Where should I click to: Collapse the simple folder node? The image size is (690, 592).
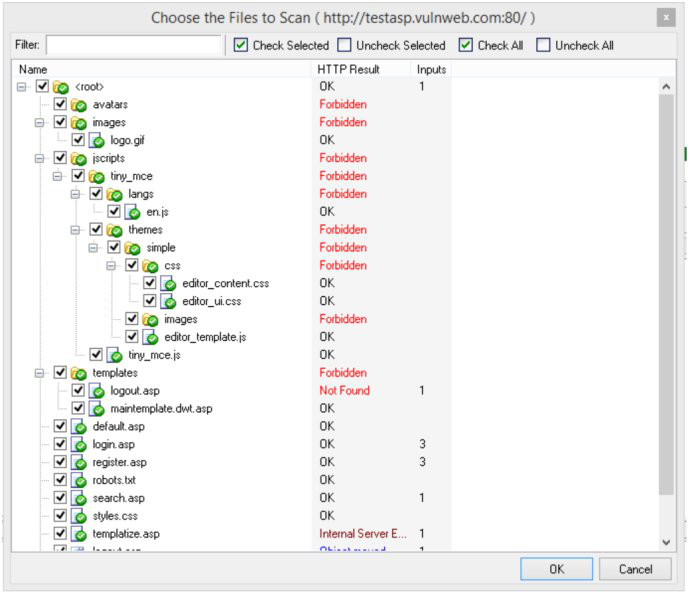93,248
